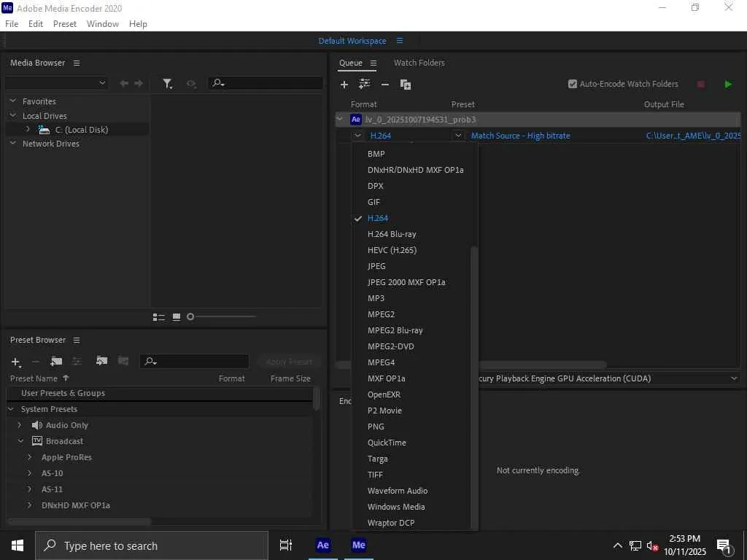Click the Media Browser forward arrow
Screen dimensions: 747x560
click(139, 83)
